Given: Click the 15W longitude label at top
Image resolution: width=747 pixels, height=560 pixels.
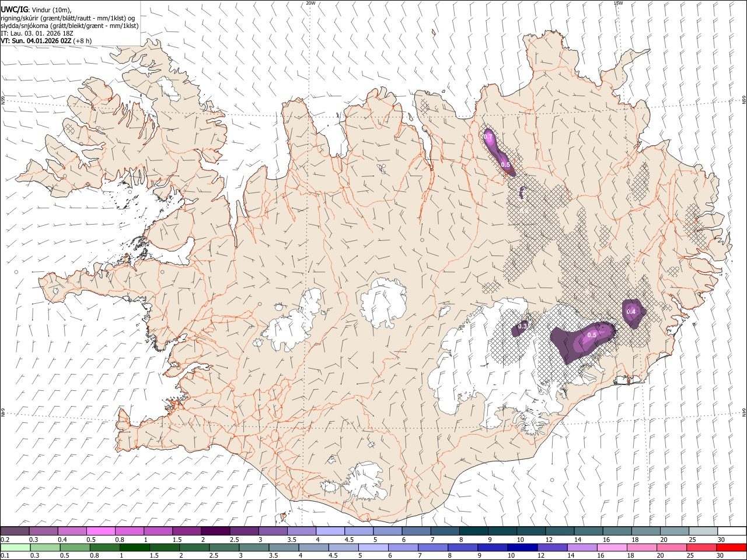Looking at the screenshot, I should point(618,3).
